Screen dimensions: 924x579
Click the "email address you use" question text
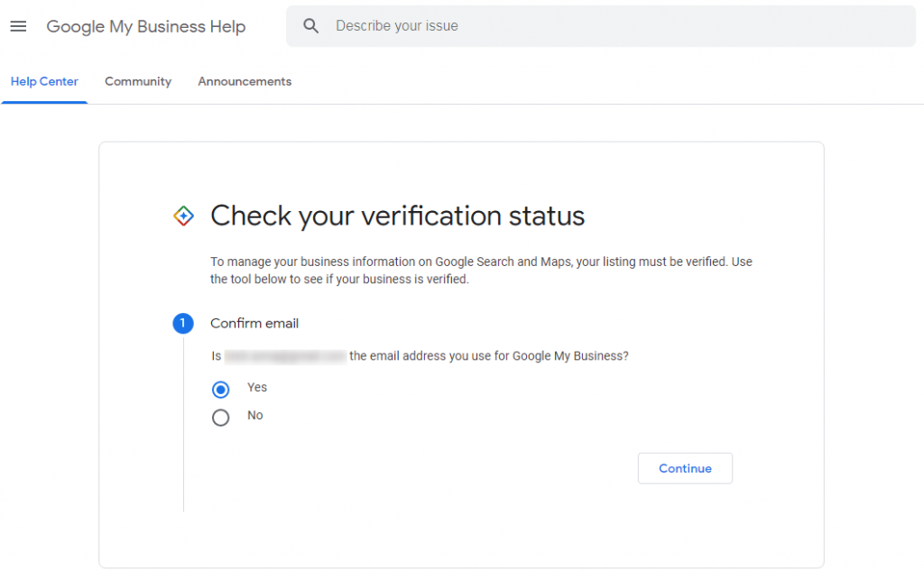488,356
